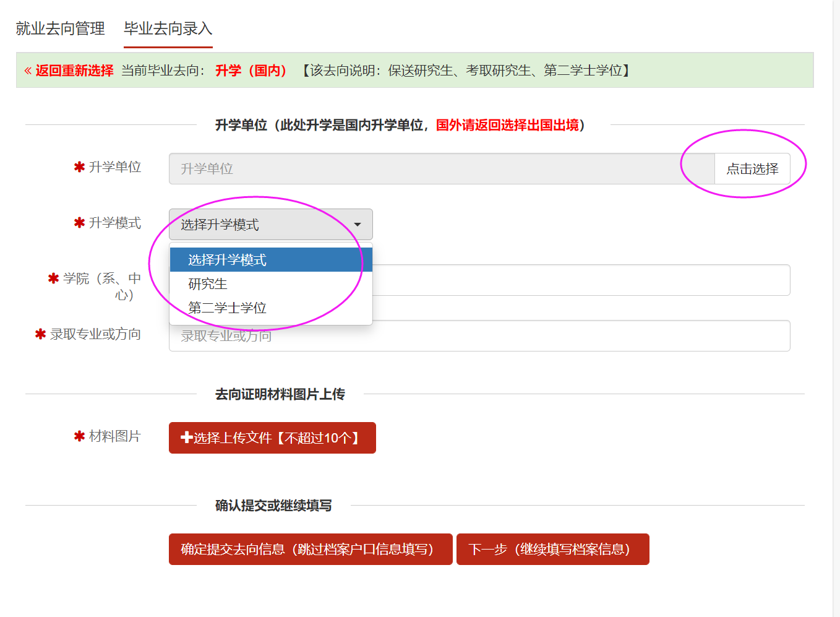Open the 毕业去向录入 tab
This screenshot has height=617, width=840.
pos(168,28)
